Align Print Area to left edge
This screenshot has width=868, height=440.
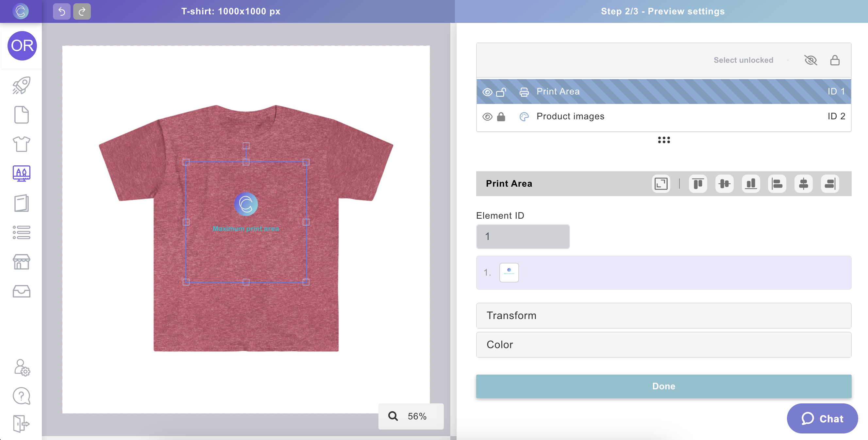click(x=777, y=184)
